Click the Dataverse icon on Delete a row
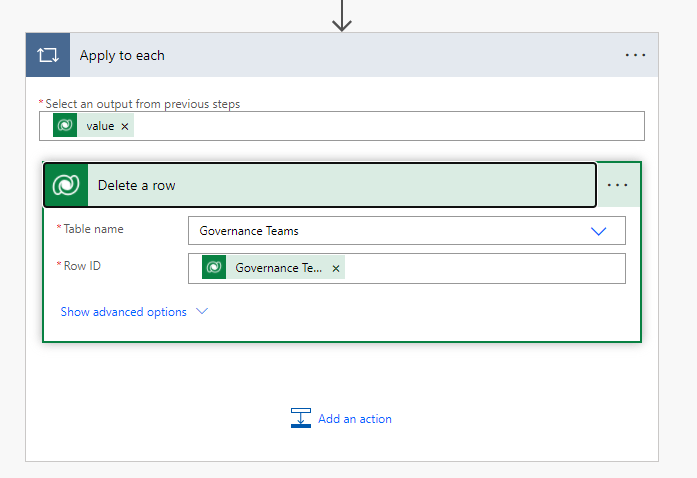This screenshot has height=478, width=697. [67, 185]
